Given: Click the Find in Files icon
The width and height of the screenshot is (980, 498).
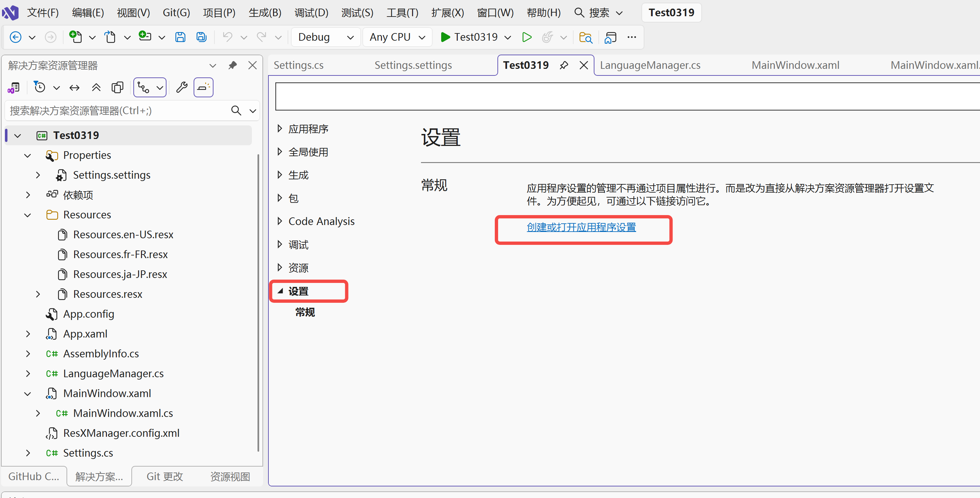Looking at the screenshot, I should click(585, 37).
